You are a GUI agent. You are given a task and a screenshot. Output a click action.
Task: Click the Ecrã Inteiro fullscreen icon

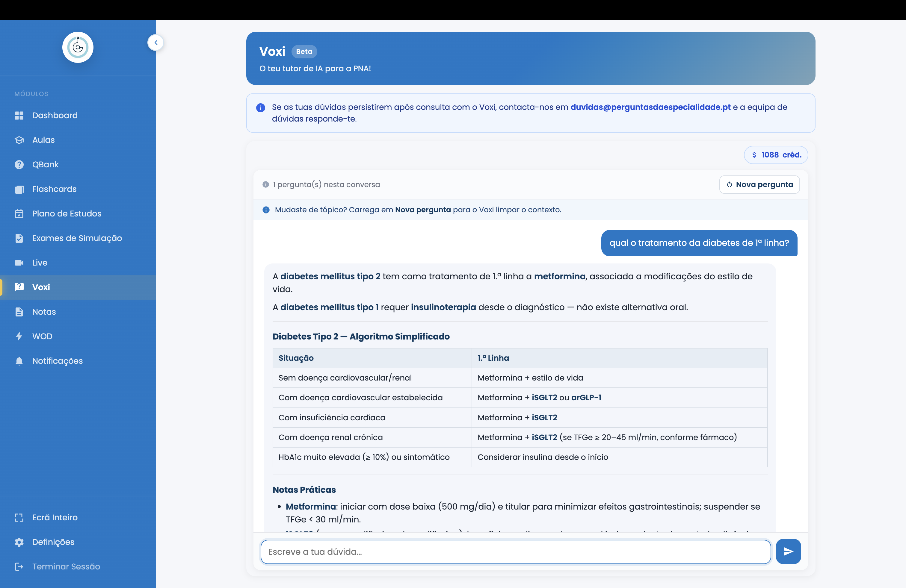pyautogui.click(x=19, y=518)
